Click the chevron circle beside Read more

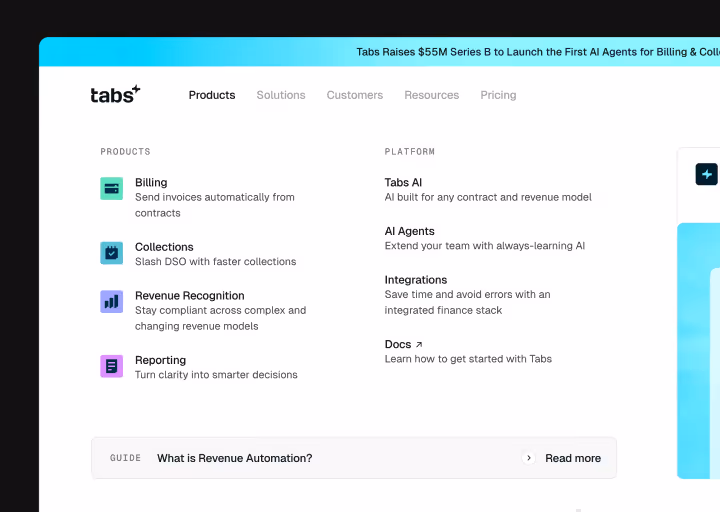click(529, 458)
